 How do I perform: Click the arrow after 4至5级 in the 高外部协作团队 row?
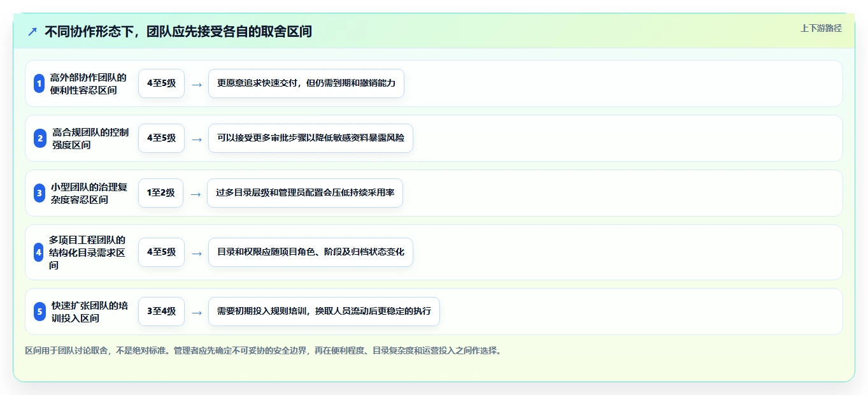click(197, 84)
